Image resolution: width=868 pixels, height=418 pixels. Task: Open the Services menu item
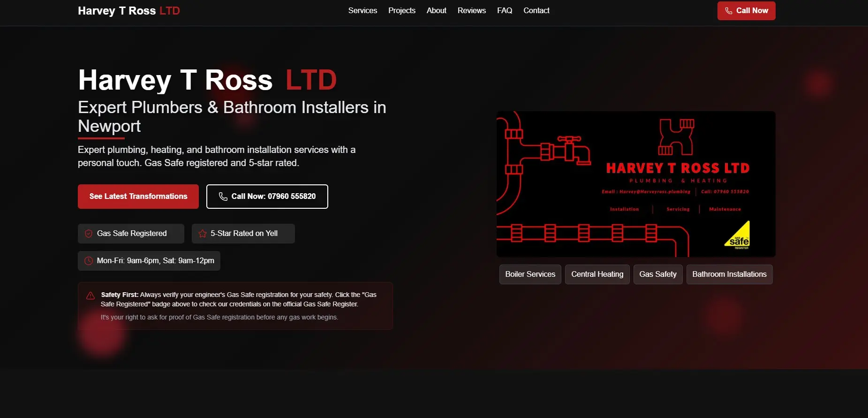[x=362, y=10]
